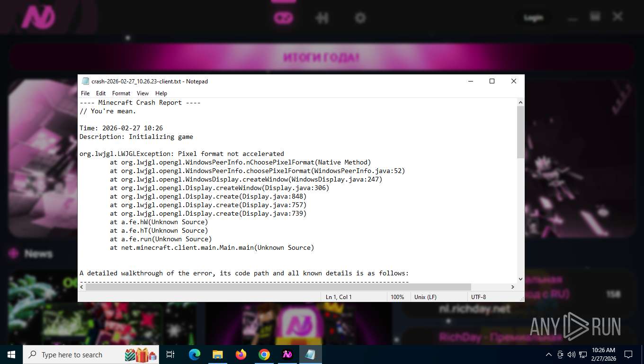Screen dimensions: 644x364
Task: Click the Notepad title bar file icon
Action: point(85,81)
